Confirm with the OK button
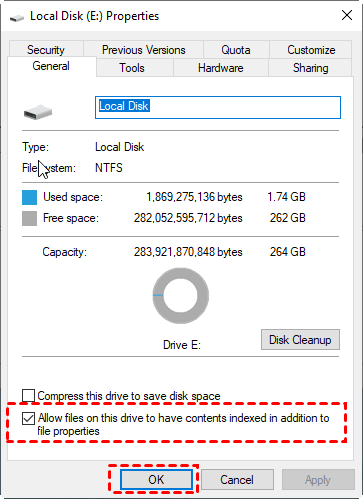 pyautogui.click(x=156, y=480)
